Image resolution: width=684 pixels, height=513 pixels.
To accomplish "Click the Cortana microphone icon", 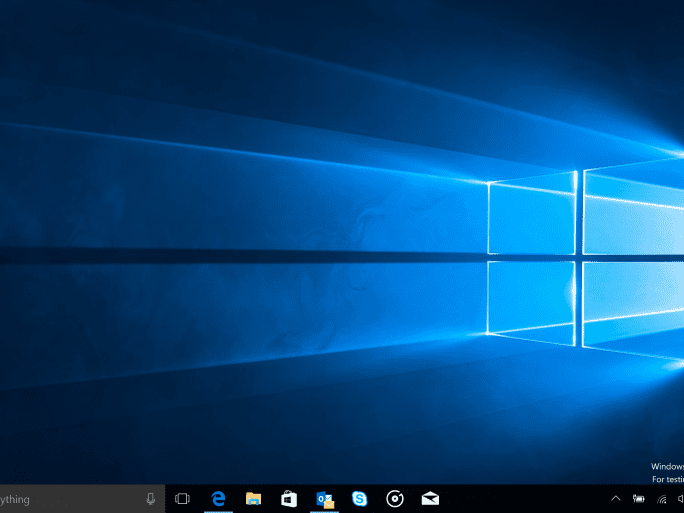I will coord(151,498).
